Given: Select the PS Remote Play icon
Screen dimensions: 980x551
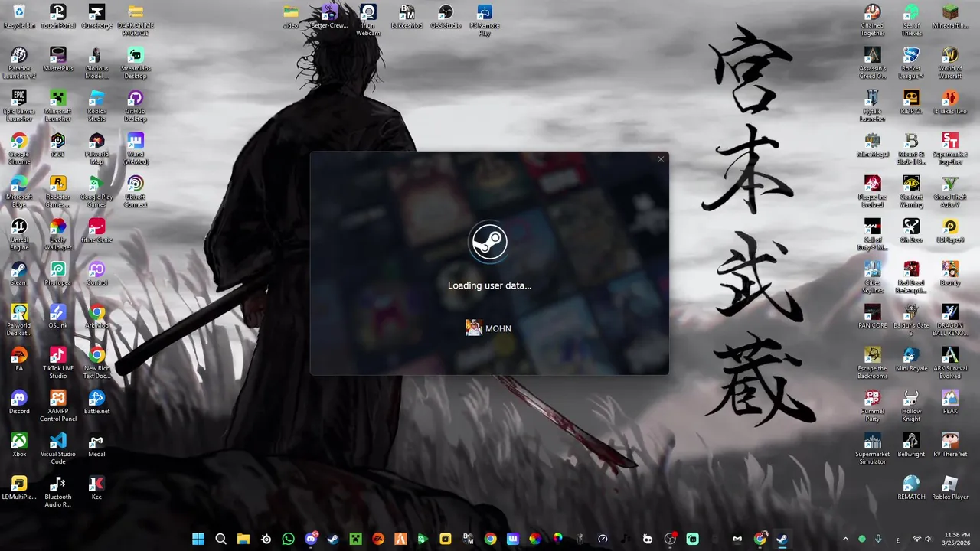Looking at the screenshot, I should click(485, 21).
